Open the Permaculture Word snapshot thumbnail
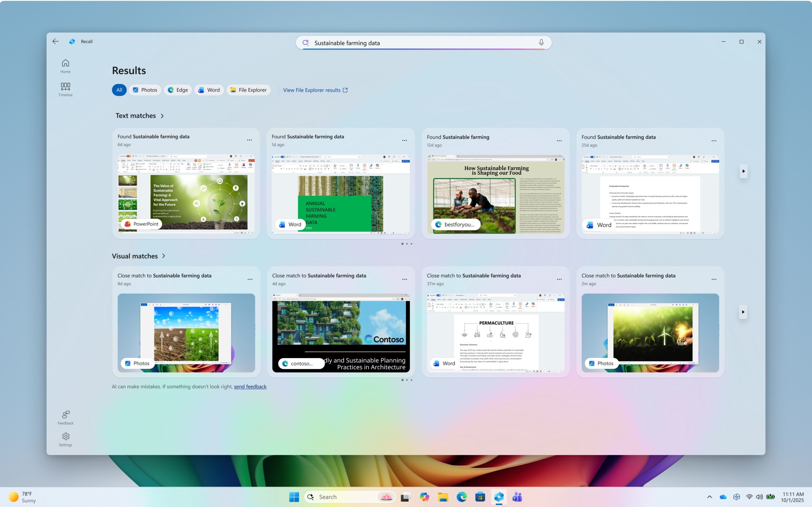This screenshot has height=507, width=812. click(495, 333)
